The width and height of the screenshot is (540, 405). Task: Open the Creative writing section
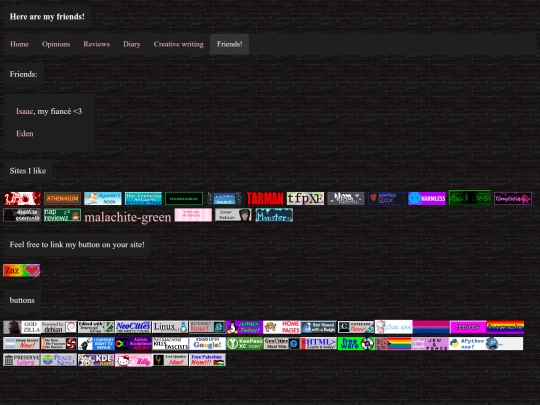pyautogui.click(x=178, y=44)
